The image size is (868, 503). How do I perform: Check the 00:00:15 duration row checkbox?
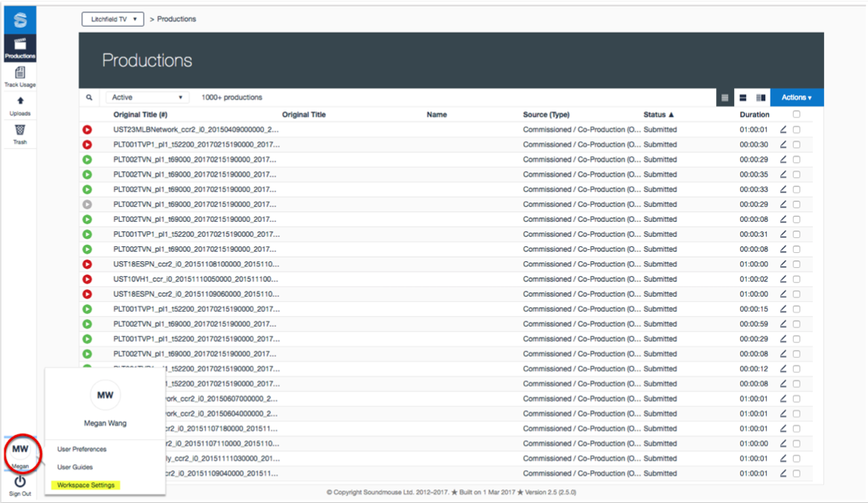coord(797,309)
